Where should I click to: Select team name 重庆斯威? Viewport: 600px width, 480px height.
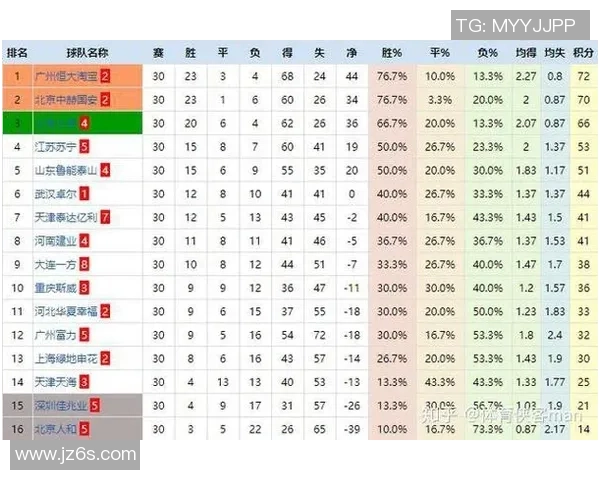click(55, 288)
